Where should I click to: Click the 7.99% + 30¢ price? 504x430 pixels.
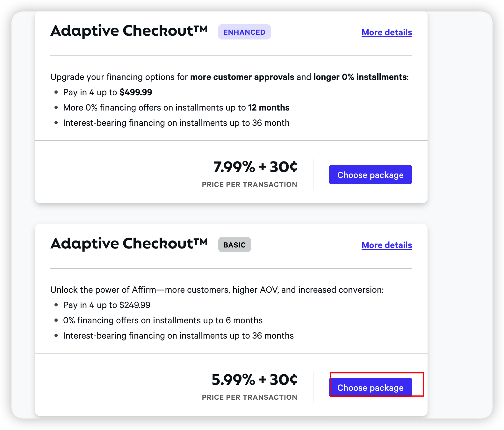point(255,167)
